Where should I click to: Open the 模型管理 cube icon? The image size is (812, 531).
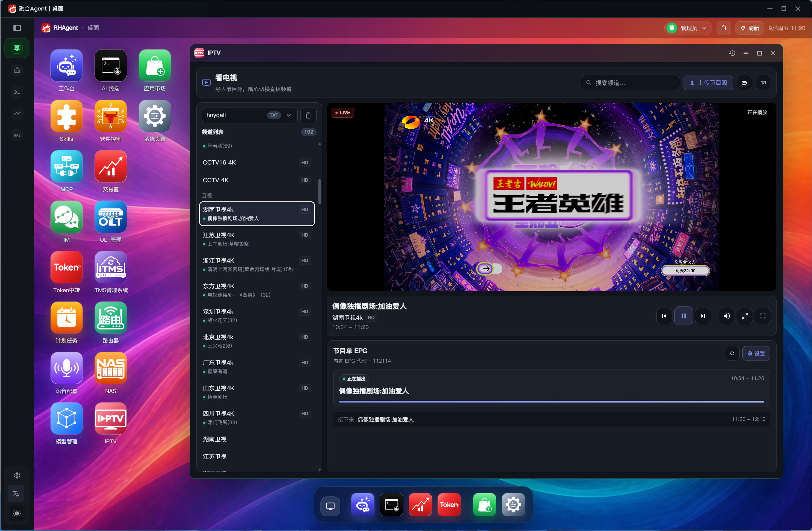coord(66,418)
